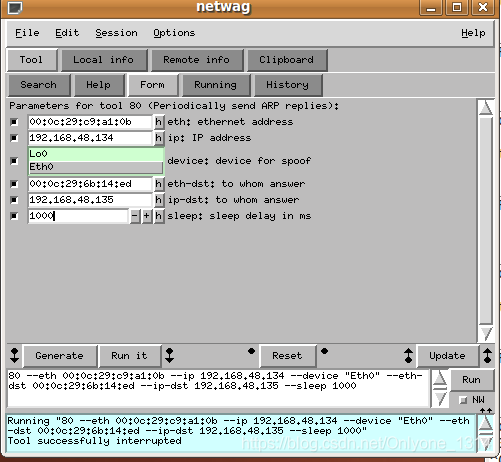Toggle the eth-dst checkbox
501x462 pixels.
14,184
